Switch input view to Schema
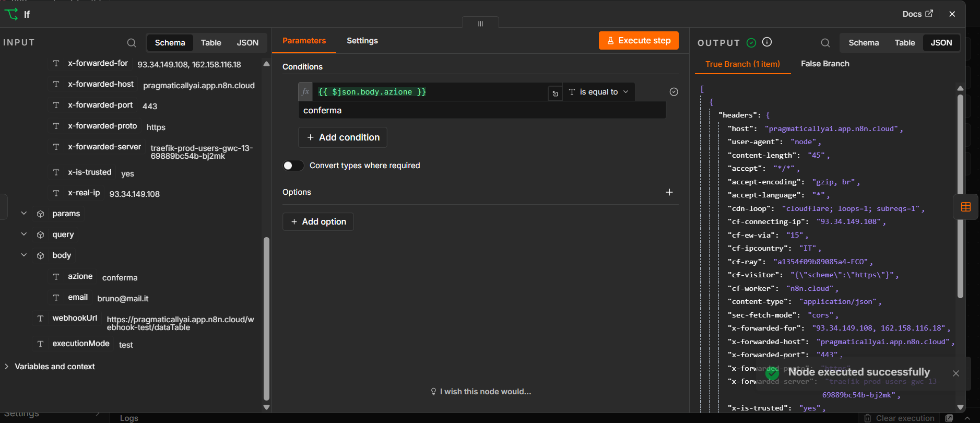This screenshot has width=980, height=423. pyautogui.click(x=170, y=43)
